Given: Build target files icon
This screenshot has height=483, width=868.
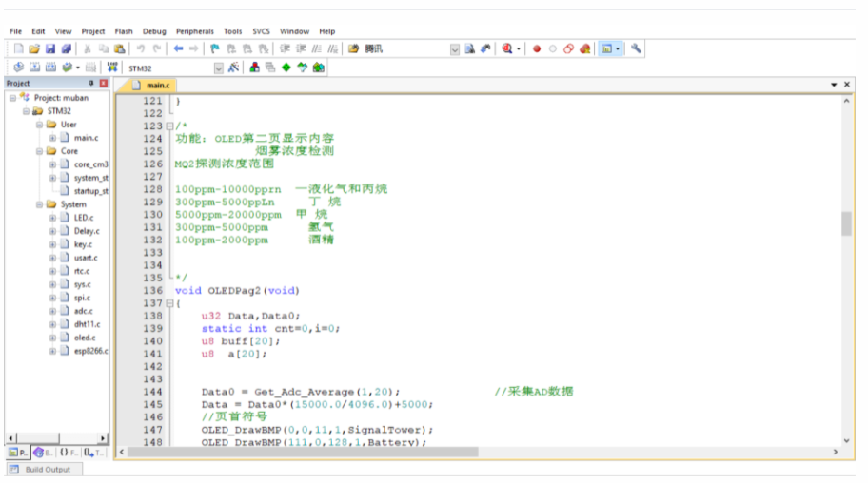Looking at the screenshot, I should click(x=34, y=68).
